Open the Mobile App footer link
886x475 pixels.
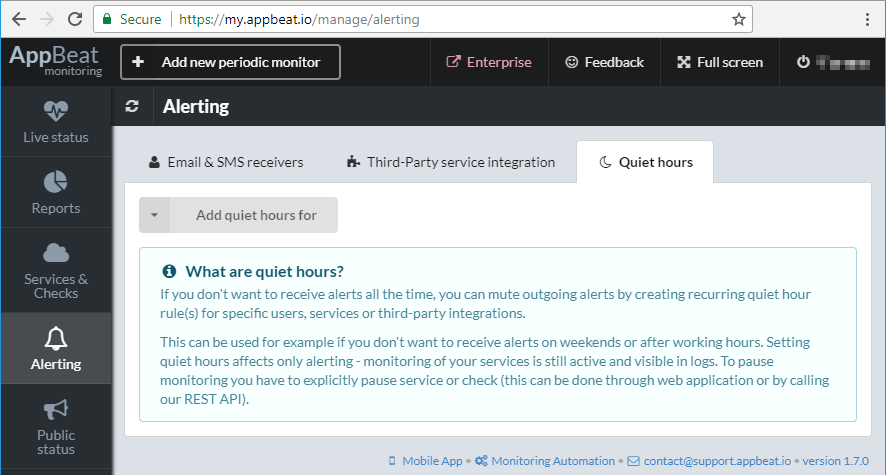(432, 461)
